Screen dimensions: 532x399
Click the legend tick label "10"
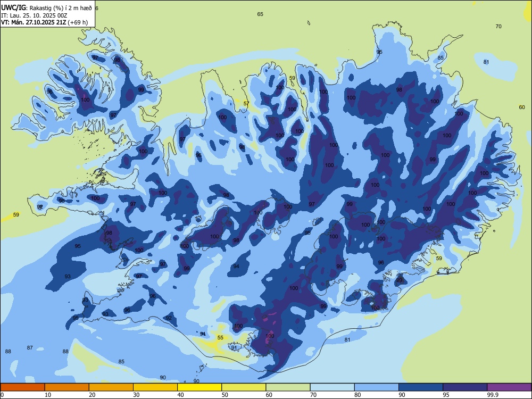[x=48, y=395]
